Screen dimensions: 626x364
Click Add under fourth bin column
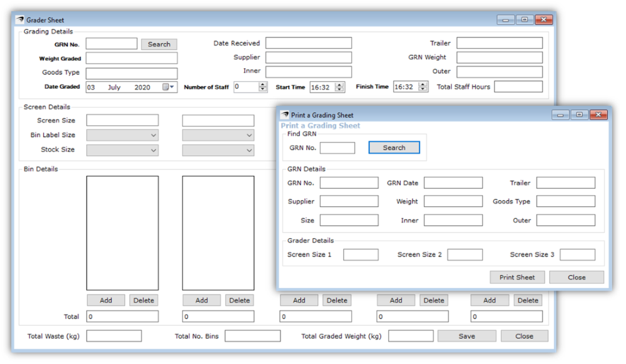(396, 300)
